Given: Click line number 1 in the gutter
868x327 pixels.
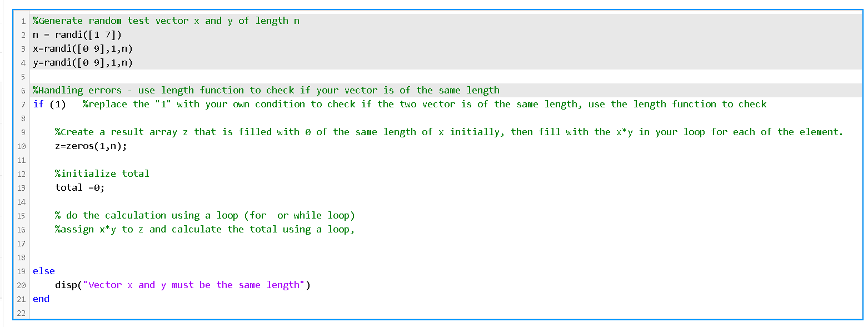Looking at the screenshot, I should [x=23, y=21].
